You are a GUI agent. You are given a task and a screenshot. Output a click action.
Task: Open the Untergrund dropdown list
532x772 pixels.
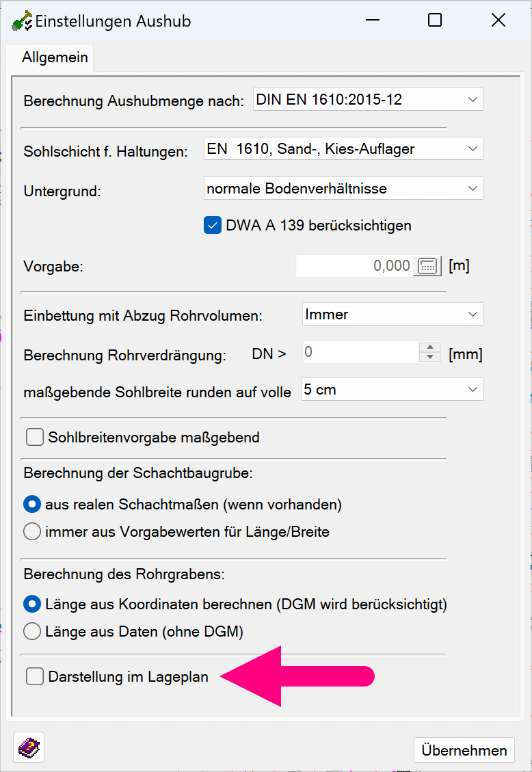(x=343, y=189)
